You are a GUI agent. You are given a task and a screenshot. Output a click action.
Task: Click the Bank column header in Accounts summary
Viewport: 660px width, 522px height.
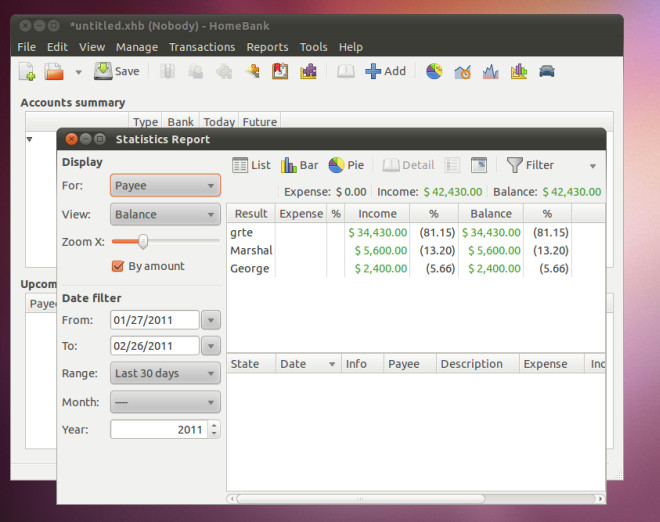(181, 122)
